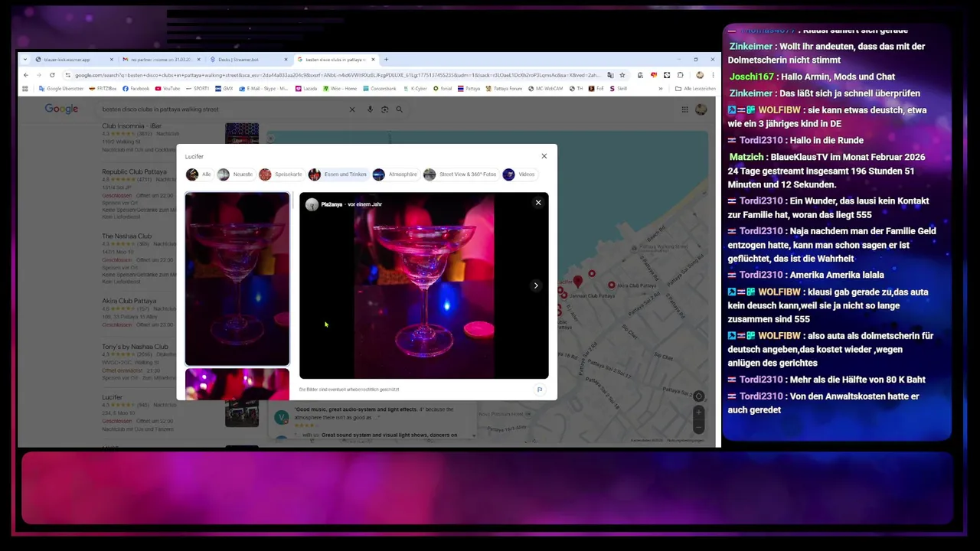The width and height of the screenshot is (980, 551).
Task: Expand the hidden bookmarks chevron
Action: coord(661,89)
